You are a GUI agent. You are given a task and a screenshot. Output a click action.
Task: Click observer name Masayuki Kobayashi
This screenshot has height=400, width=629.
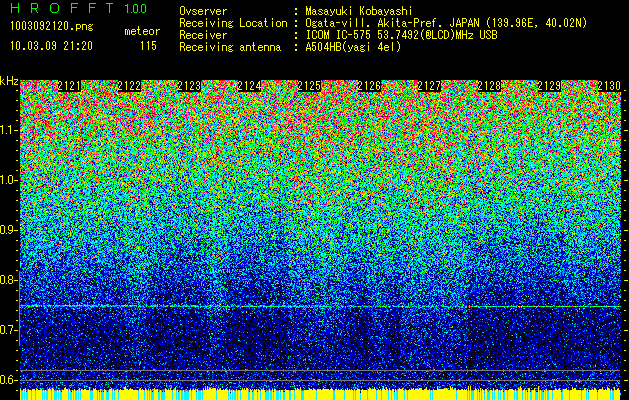[x=359, y=11]
